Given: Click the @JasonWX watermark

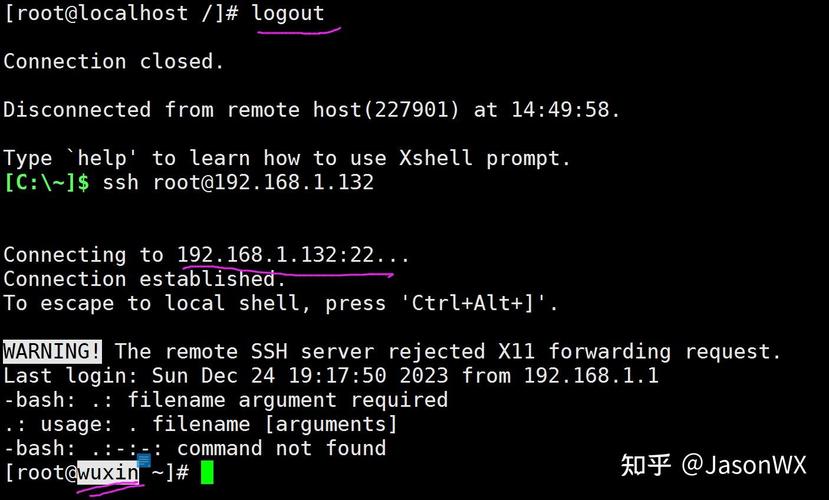Looking at the screenshot, I should click(x=745, y=465).
